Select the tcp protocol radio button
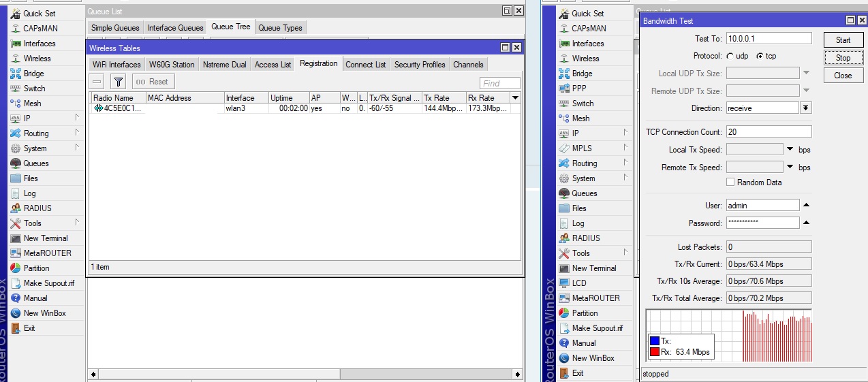 coord(760,56)
